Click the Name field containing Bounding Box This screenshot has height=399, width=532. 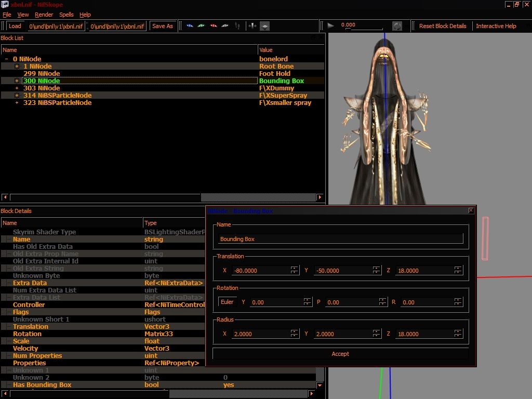pos(340,239)
